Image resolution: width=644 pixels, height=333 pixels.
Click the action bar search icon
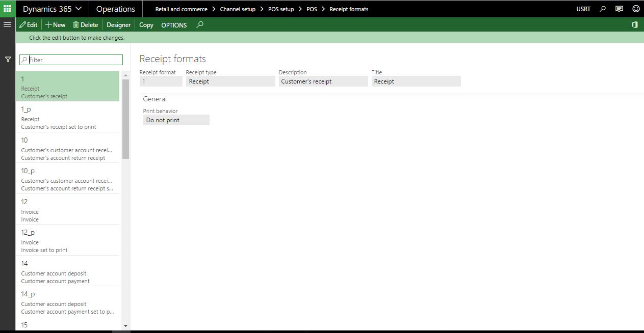pos(200,24)
